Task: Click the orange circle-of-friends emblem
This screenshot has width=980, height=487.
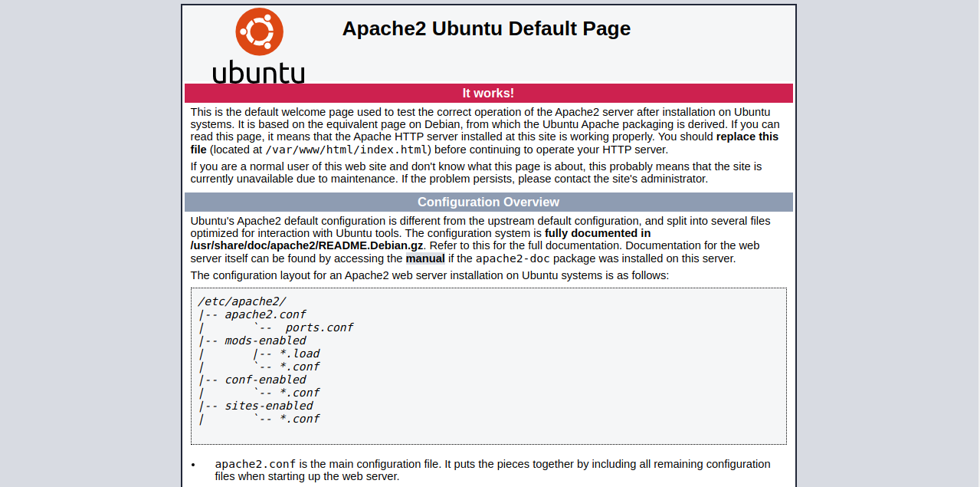Action: (260, 32)
